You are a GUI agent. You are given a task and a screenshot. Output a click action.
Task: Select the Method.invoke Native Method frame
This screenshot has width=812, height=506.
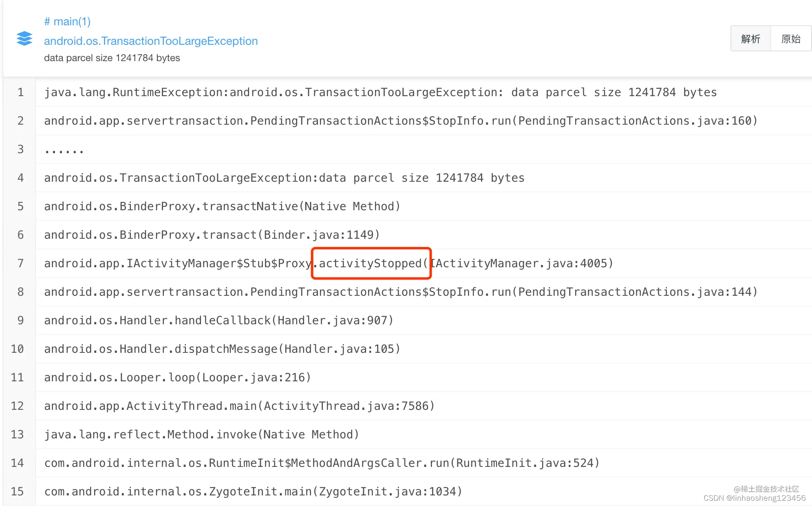201,435
